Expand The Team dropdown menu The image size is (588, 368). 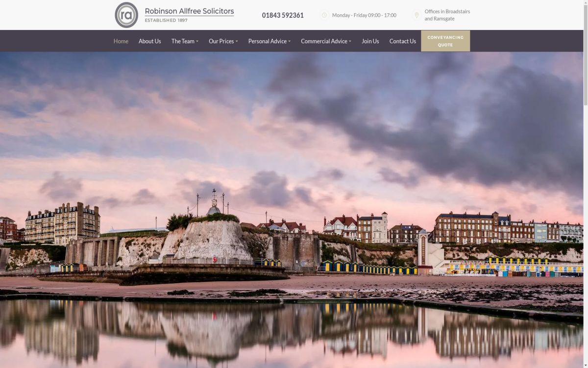tap(184, 41)
